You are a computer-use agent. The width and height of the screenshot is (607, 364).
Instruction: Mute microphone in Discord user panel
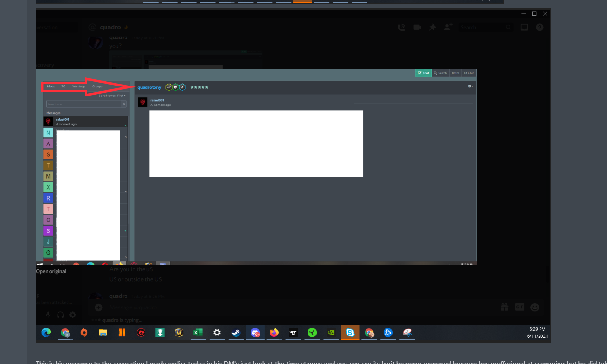(x=48, y=315)
